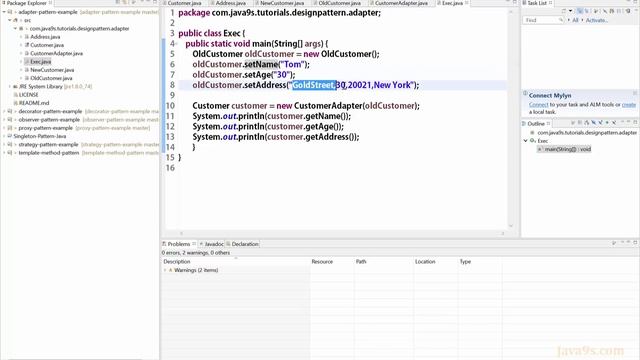Expand the strategy-pattern-example project
The width and height of the screenshot is (640, 360).
(4, 144)
